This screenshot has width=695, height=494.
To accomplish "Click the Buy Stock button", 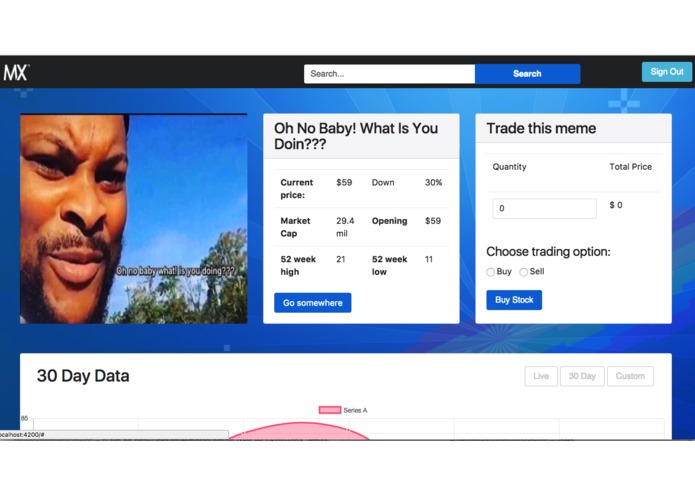I will pos(514,300).
